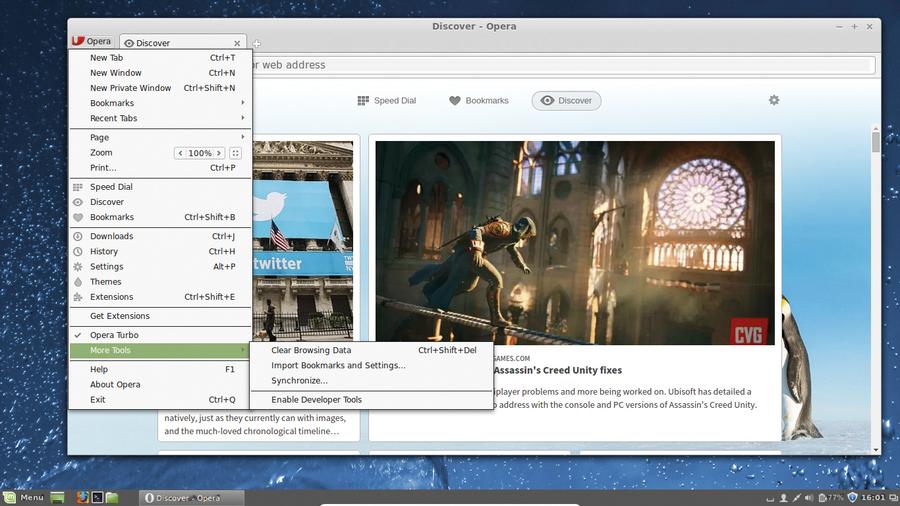Click the shield update tray icon
The image size is (900, 506).
[x=852, y=498]
